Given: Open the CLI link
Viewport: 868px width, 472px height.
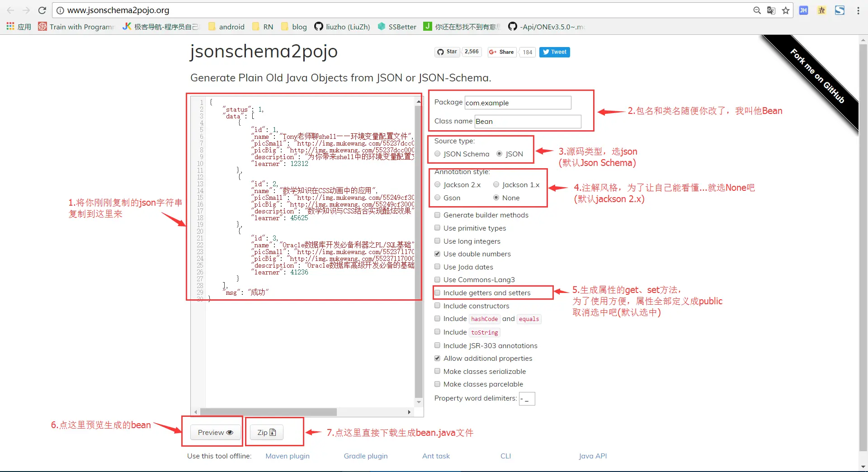Looking at the screenshot, I should [x=505, y=456].
